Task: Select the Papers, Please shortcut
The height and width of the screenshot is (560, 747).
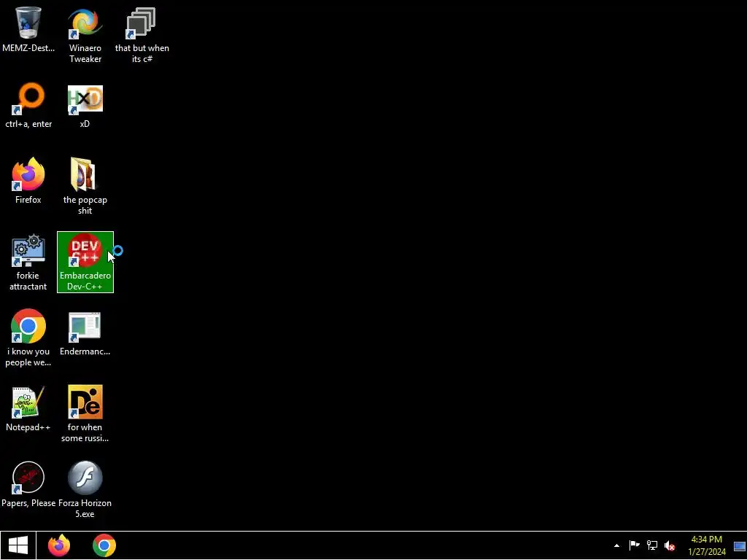Action: pyautogui.click(x=28, y=484)
